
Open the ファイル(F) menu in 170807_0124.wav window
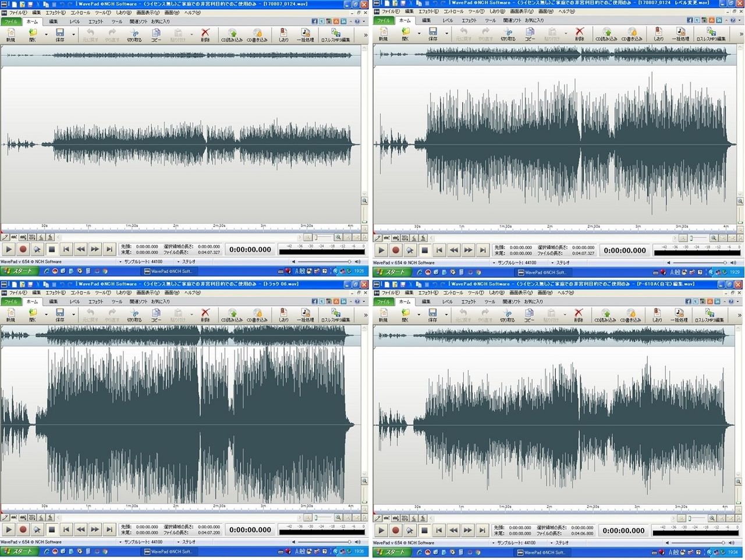point(17,12)
